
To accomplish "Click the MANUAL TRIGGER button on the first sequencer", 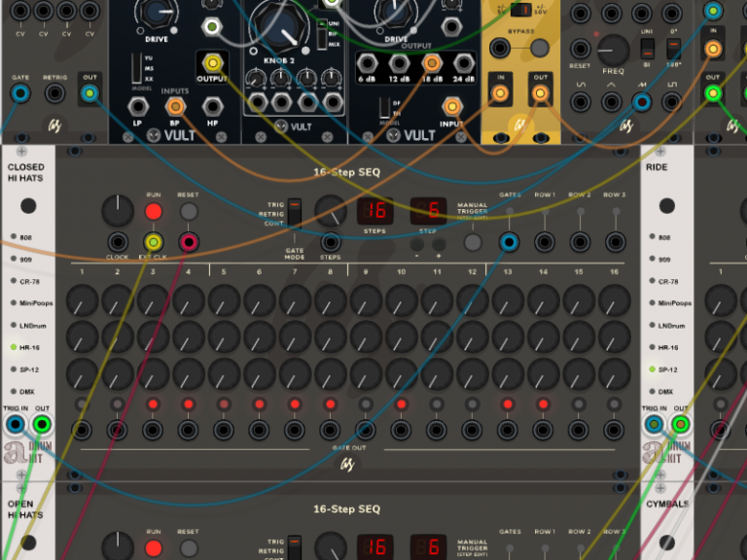I will [473, 242].
